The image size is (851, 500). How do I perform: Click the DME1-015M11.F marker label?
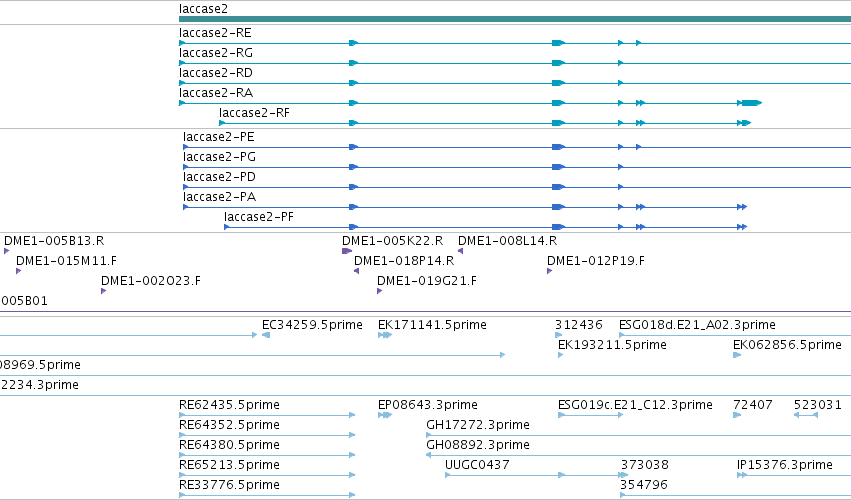66,261
